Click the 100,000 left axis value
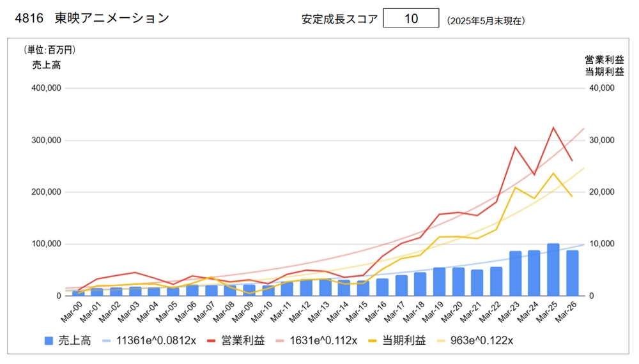The width and height of the screenshot is (639, 364). 47,244
